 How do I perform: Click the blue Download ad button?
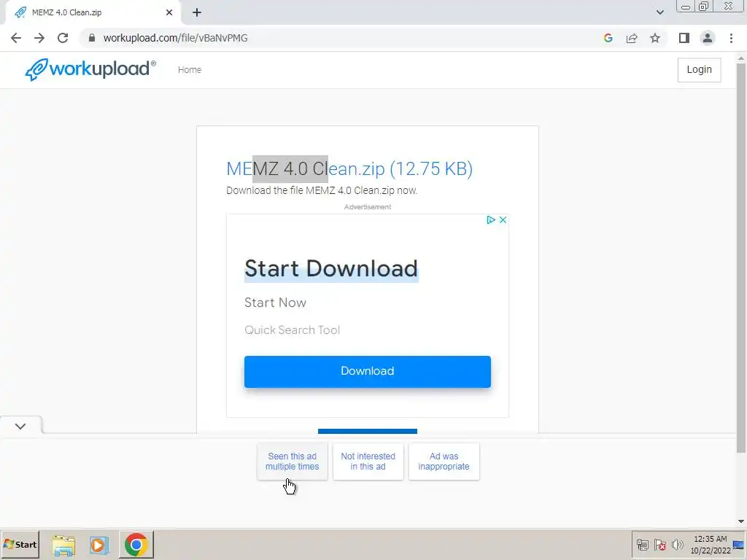tap(368, 371)
